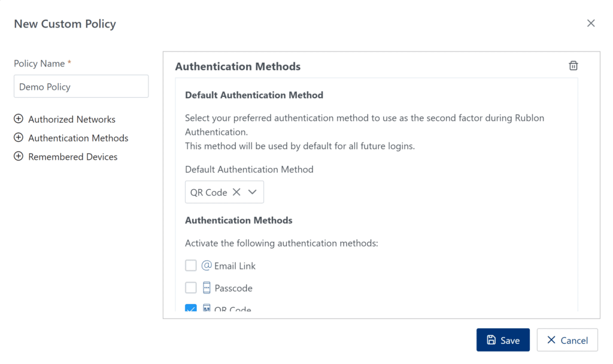Click the QR Code value in dropdown
This screenshot has height=364, width=613.
208,192
